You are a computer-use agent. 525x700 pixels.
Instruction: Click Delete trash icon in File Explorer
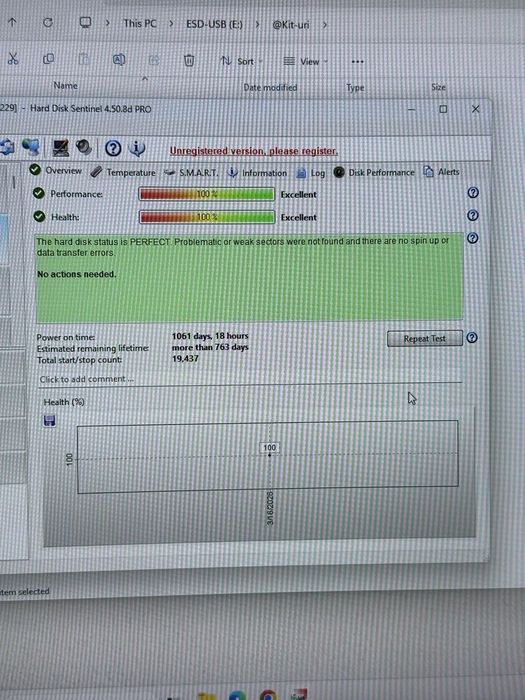coord(189,60)
